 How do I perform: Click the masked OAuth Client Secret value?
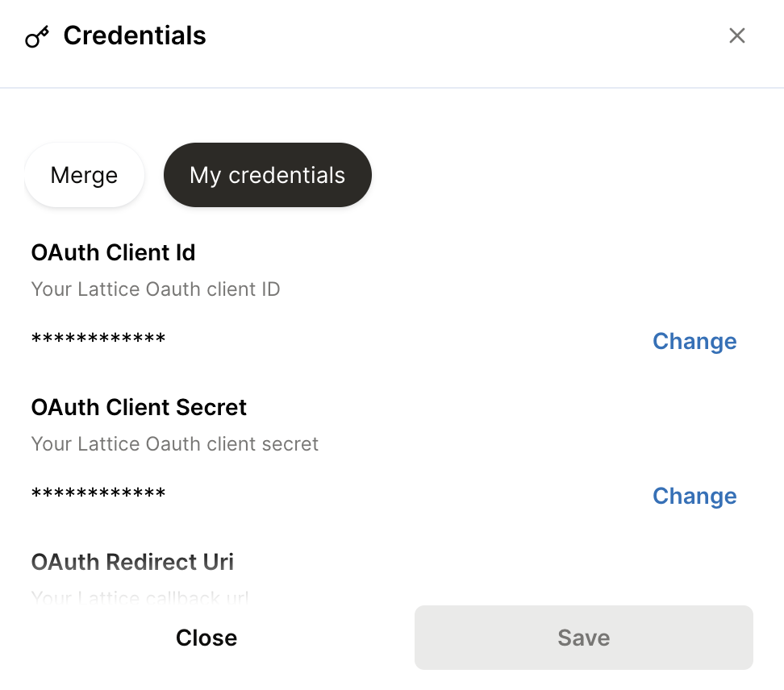tap(98, 494)
